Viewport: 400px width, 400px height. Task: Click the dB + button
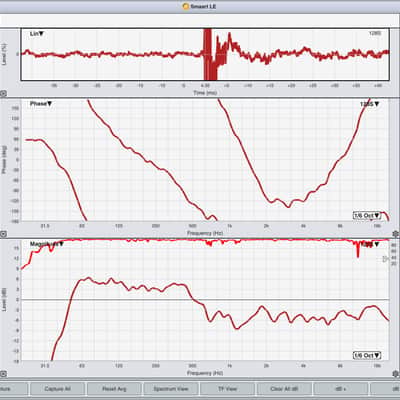coord(341,389)
